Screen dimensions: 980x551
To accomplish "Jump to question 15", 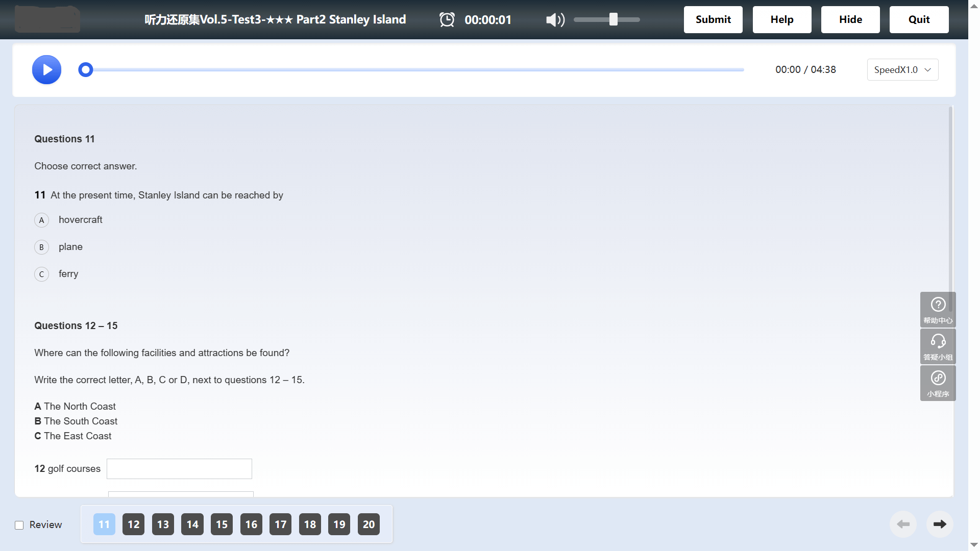I will pos(222,524).
